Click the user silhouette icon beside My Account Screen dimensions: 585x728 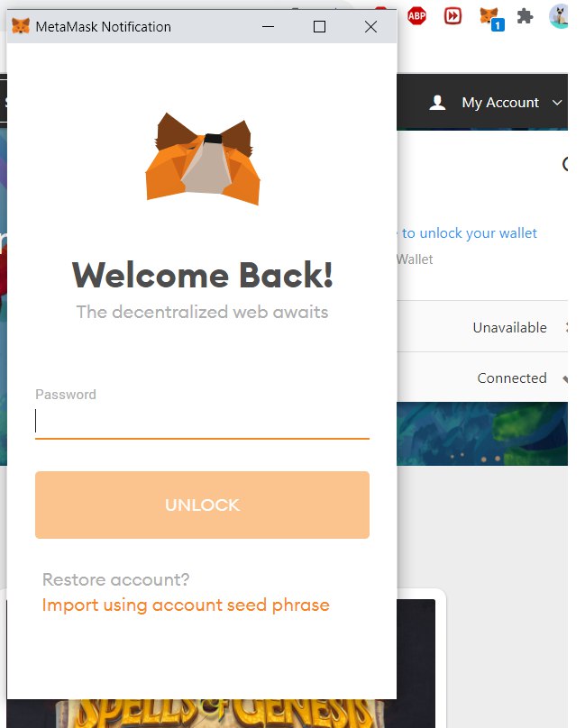pos(437,103)
